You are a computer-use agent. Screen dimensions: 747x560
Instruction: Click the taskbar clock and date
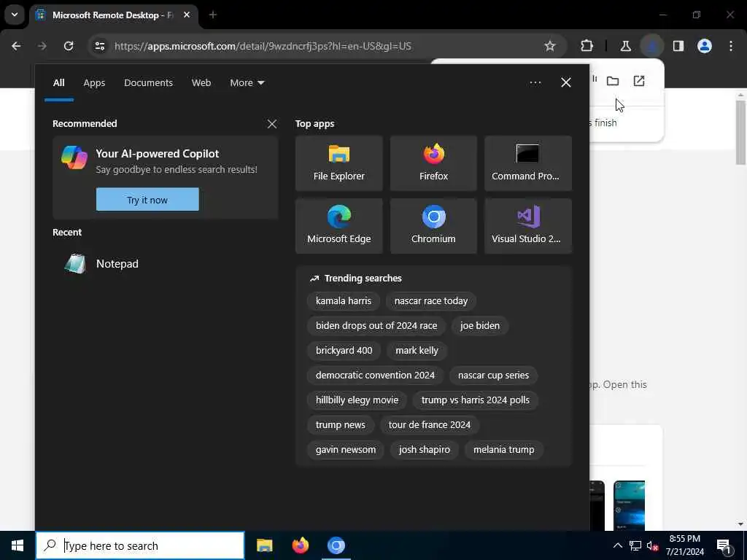(684, 545)
